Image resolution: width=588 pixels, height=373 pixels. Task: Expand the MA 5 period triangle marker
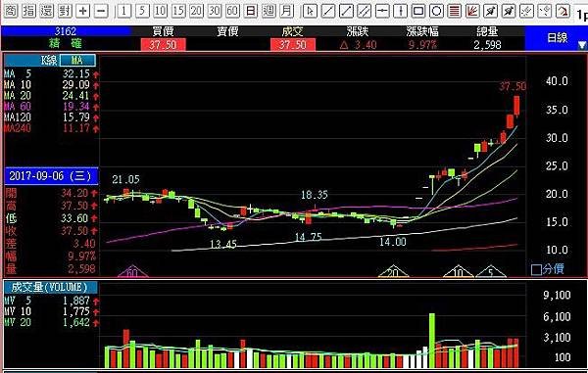[491, 272]
